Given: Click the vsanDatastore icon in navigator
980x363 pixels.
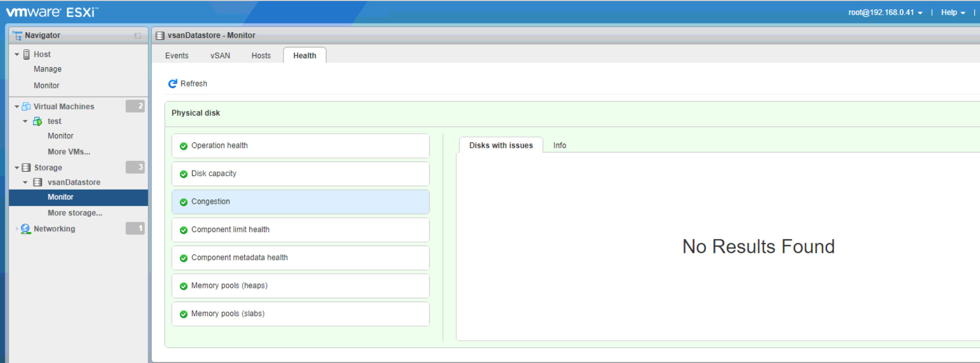Looking at the screenshot, I should coord(37,182).
